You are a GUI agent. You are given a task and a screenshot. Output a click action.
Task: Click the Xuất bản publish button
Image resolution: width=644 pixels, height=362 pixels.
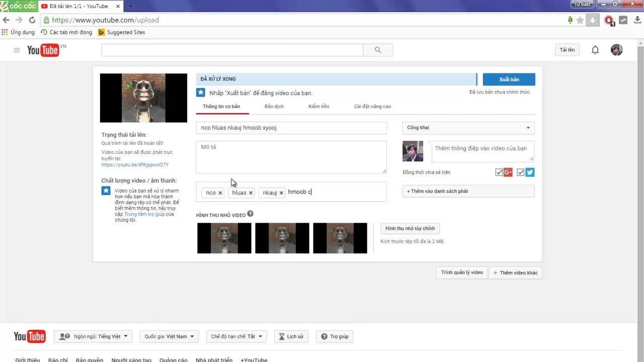[x=509, y=79]
